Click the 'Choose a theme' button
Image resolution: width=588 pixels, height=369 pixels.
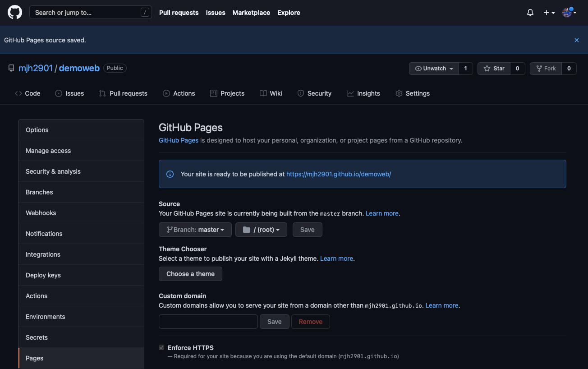190,274
